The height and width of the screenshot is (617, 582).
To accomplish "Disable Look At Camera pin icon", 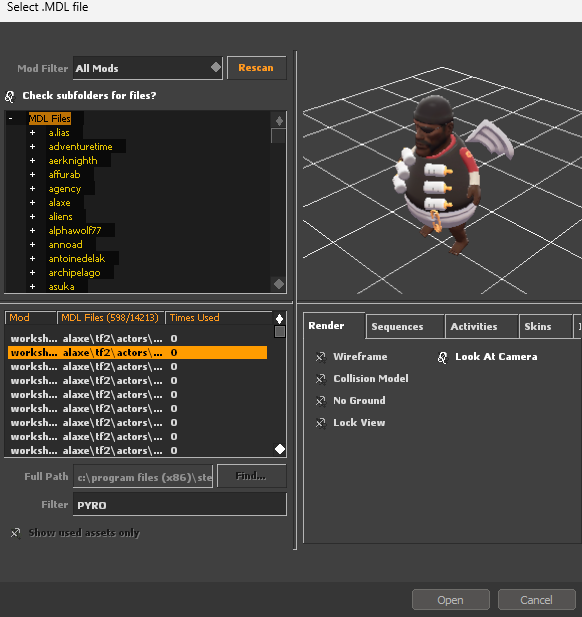I will (443, 358).
